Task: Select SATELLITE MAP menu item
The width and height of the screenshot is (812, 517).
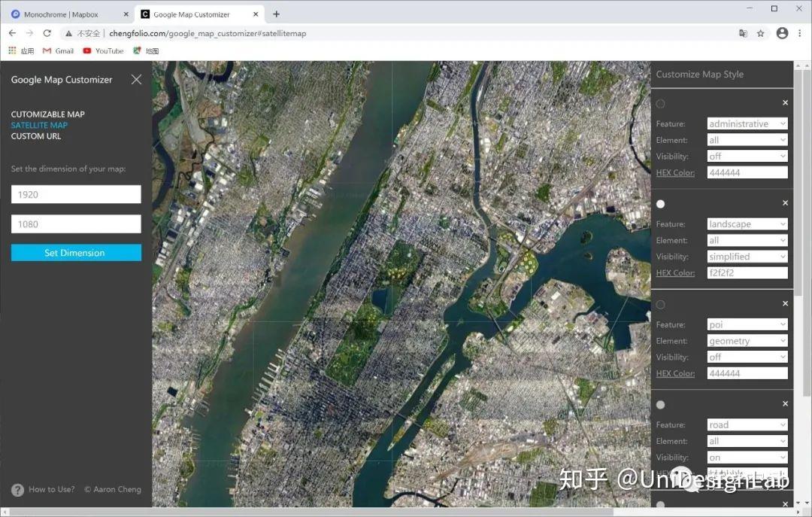Action: 39,125
